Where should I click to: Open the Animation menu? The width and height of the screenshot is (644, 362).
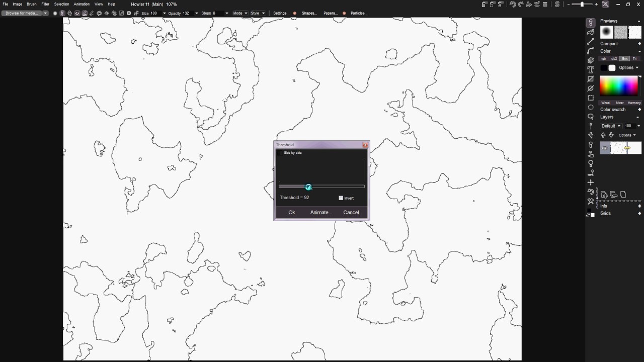click(82, 4)
